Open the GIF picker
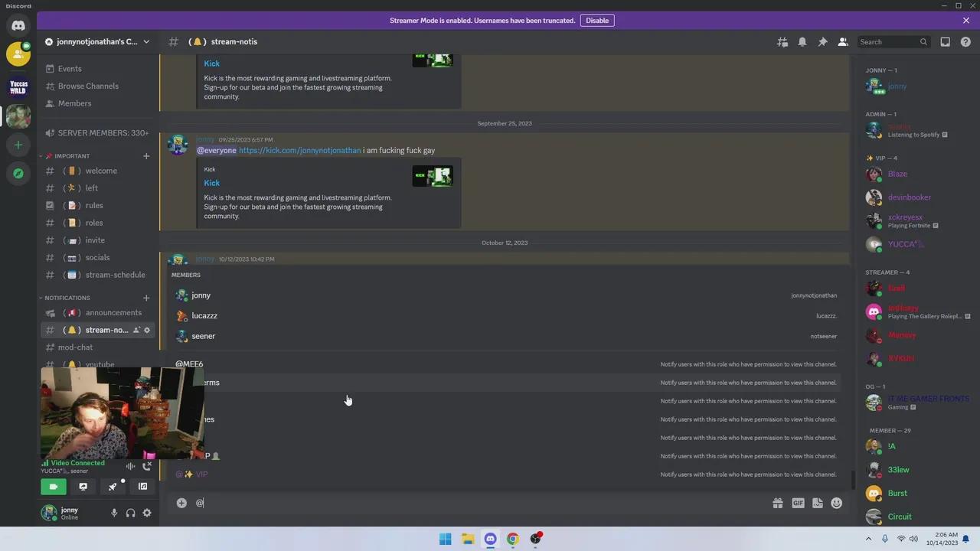Screen dimensions: 980x551 pyautogui.click(x=798, y=503)
